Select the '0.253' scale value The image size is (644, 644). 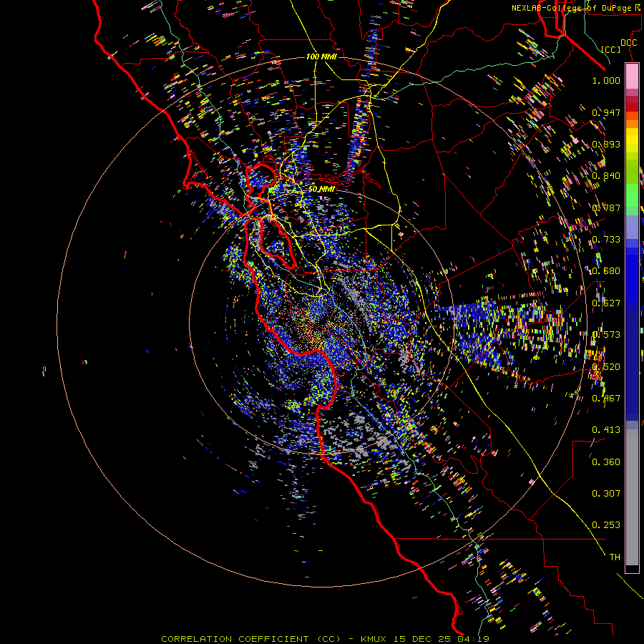606,525
